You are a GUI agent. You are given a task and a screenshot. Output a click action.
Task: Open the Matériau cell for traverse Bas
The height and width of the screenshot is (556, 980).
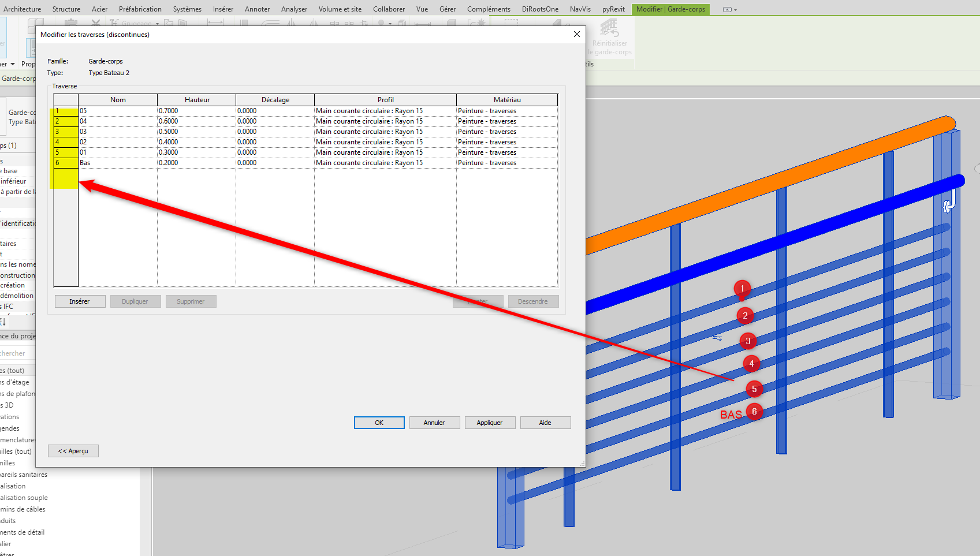[x=506, y=163]
